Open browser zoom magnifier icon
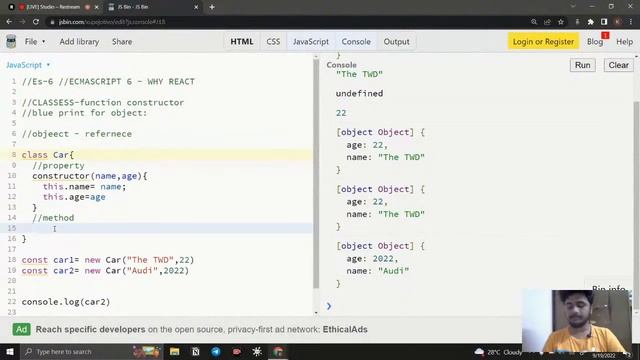640x360 pixels. pos(533,22)
